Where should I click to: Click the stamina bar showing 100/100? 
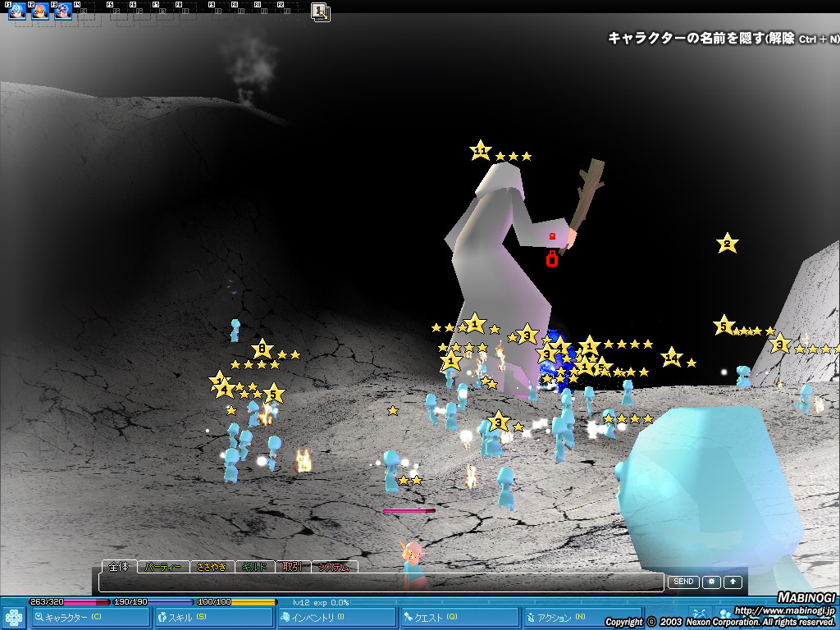click(237, 602)
